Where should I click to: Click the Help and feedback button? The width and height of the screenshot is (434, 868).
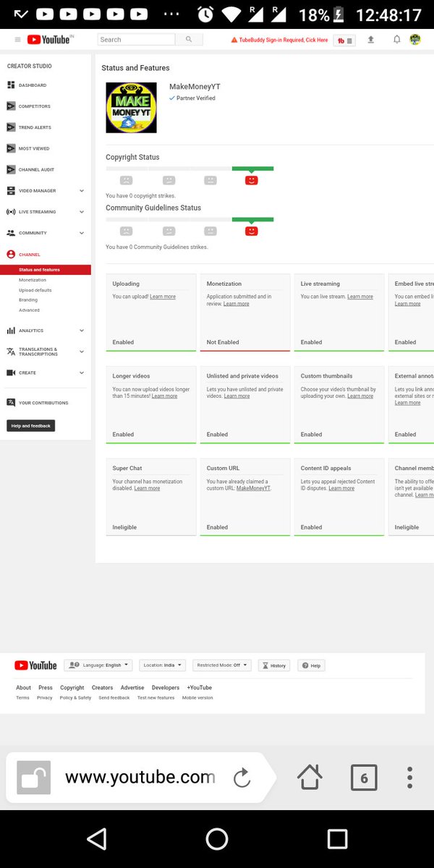point(31,426)
